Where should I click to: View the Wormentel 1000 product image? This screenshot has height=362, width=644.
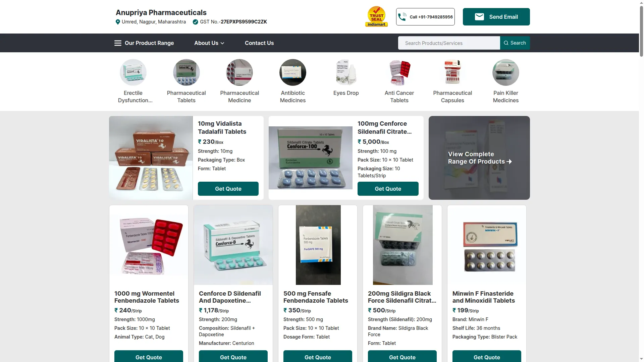pyautogui.click(x=149, y=245)
